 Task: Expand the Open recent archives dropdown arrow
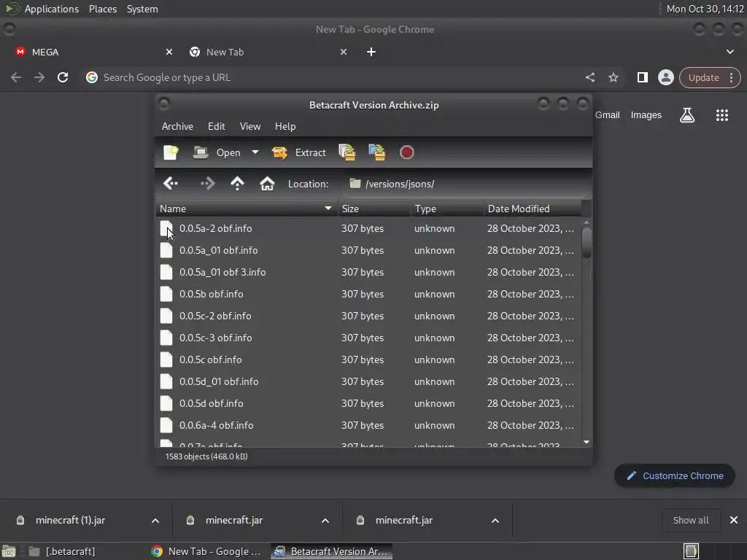click(255, 152)
